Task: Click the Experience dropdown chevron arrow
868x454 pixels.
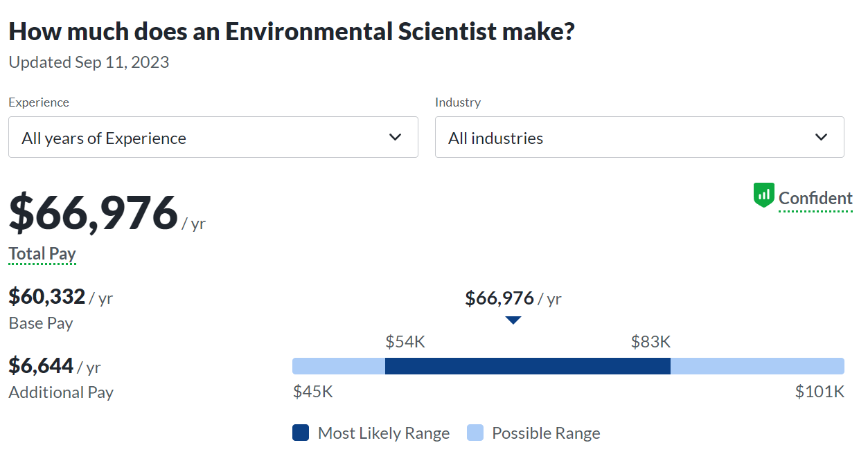Action: pyautogui.click(x=396, y=137)
